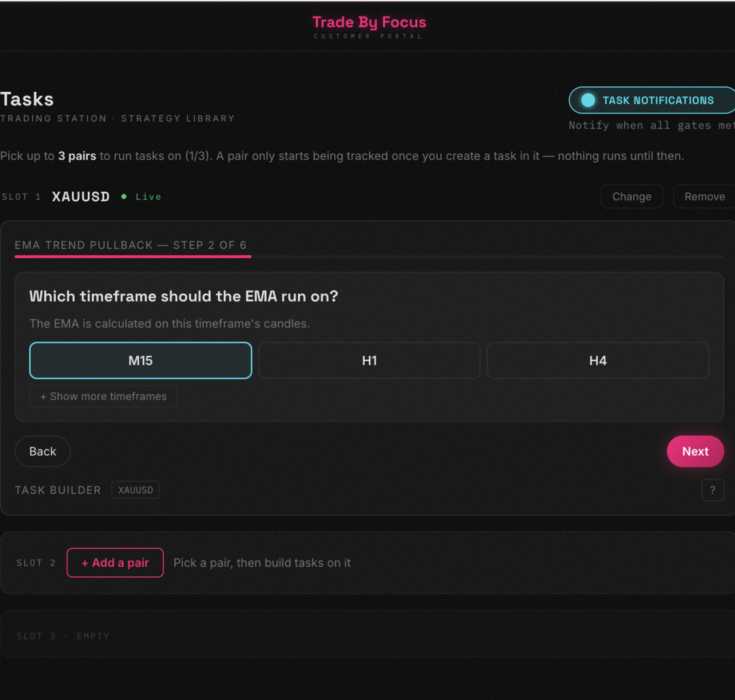735x700 pixels.
Task: Select the M15 timeframe option
Action: 141,361
